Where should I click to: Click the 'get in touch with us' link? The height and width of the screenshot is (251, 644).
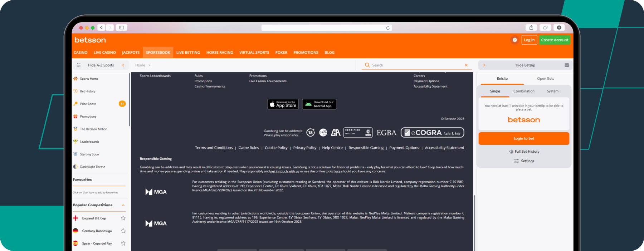point(285,171)
